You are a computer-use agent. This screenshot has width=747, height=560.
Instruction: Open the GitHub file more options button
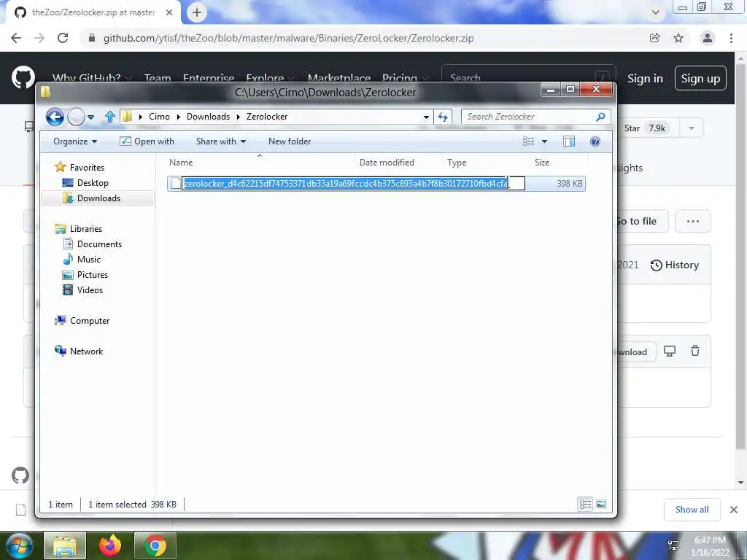pyautogui.click(x=693, y=221)
